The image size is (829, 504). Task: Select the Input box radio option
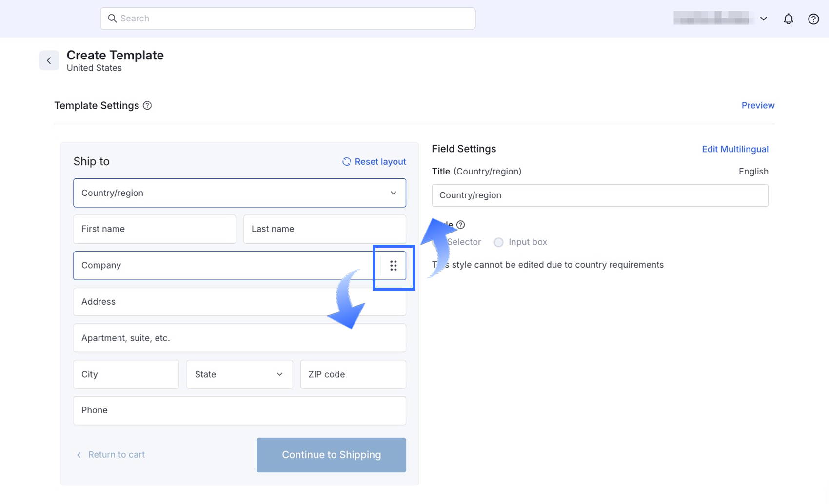pyautogui.click(x=498, y=242)
